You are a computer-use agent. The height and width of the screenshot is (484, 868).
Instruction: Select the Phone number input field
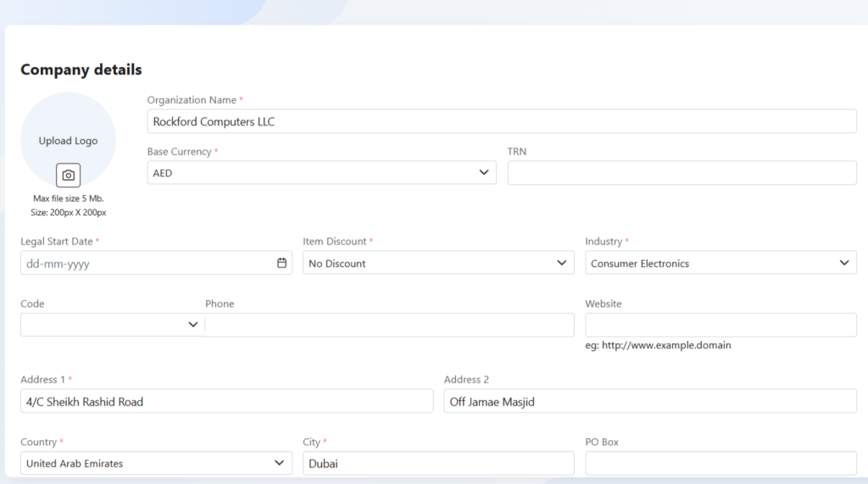tap(390, 325)
